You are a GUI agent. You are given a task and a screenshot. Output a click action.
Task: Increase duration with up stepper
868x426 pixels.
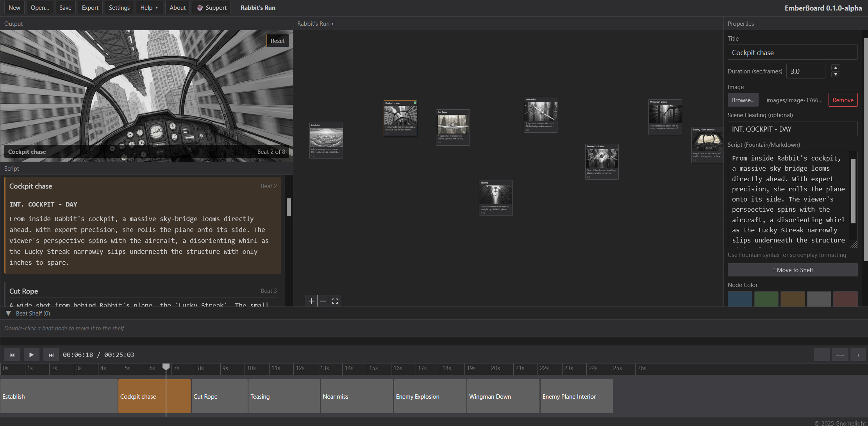click(836, 68)
